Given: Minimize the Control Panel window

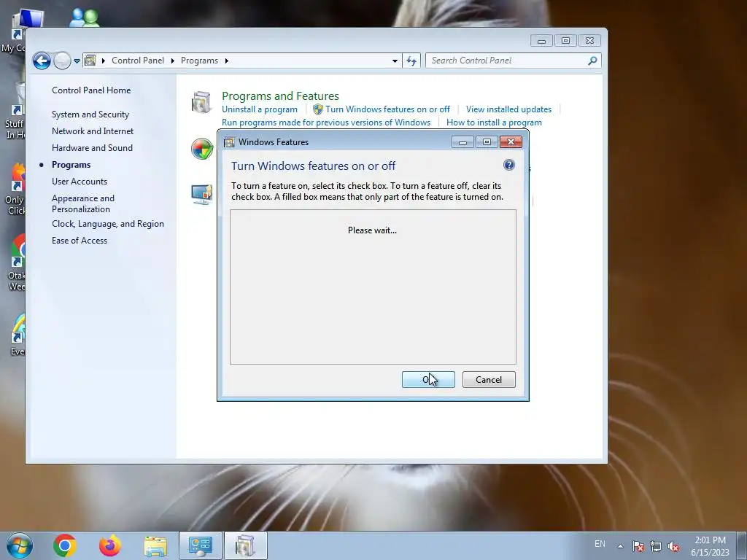Looking at the screenshot, I should (x=541, y=41).
